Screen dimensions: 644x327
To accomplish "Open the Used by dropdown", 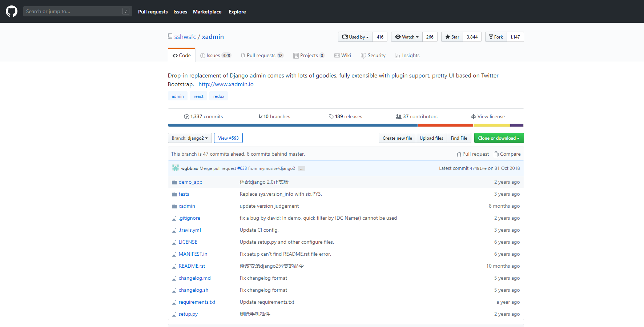I will (x=355, y=37).
